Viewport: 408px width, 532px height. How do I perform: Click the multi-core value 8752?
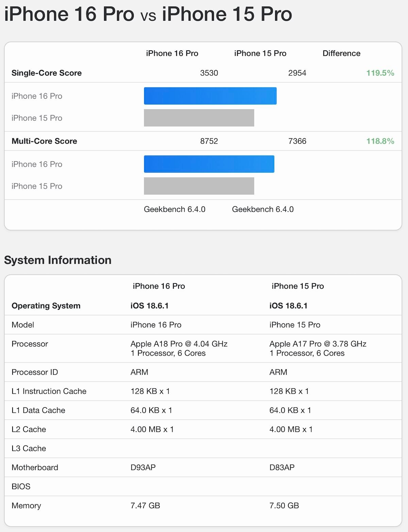209,141
